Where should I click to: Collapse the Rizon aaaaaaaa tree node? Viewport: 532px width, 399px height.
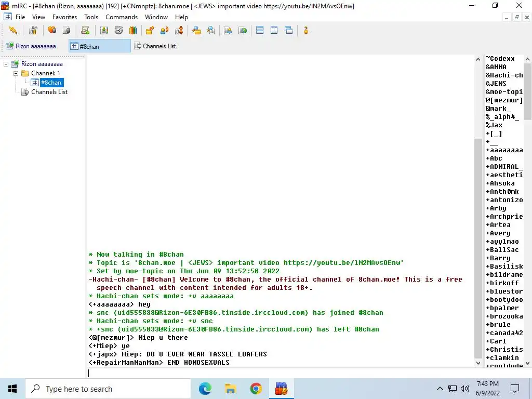click(x=6, y=64)
